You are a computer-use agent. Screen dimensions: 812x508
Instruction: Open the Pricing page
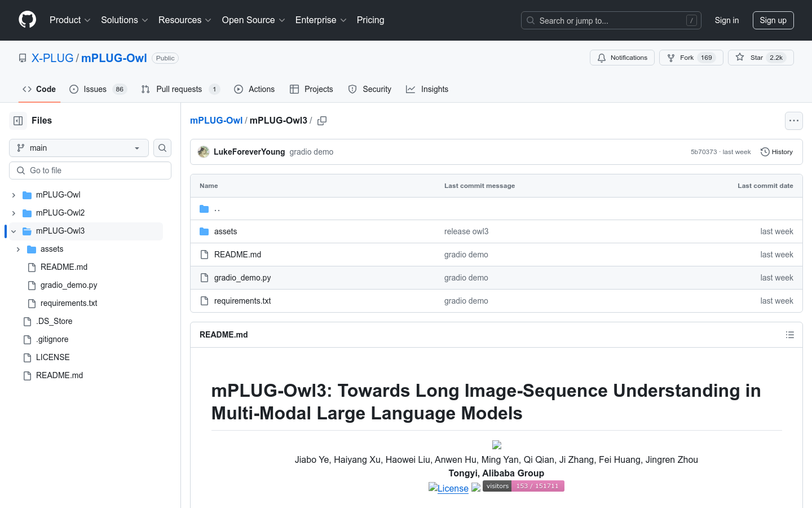(370, 20)
